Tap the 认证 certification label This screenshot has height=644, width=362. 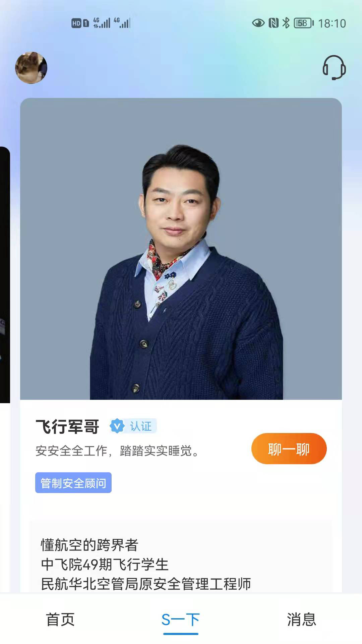click(x=141, y=426)
